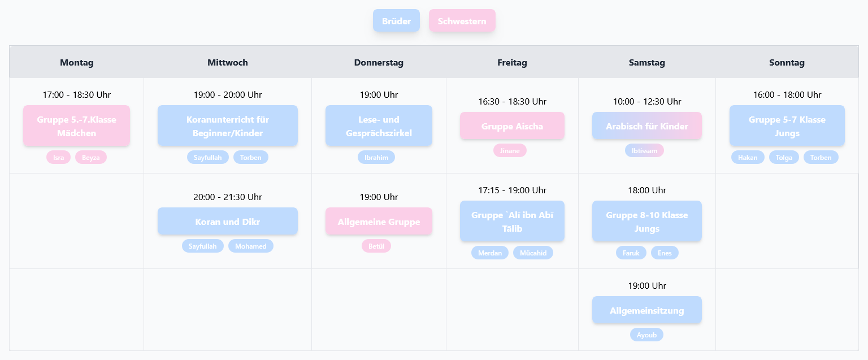Image resolution: width=868 pixels, height=360 pixels.
Task: Select Koranunterricht für Beginner/Kinder card
Action: 228,126
